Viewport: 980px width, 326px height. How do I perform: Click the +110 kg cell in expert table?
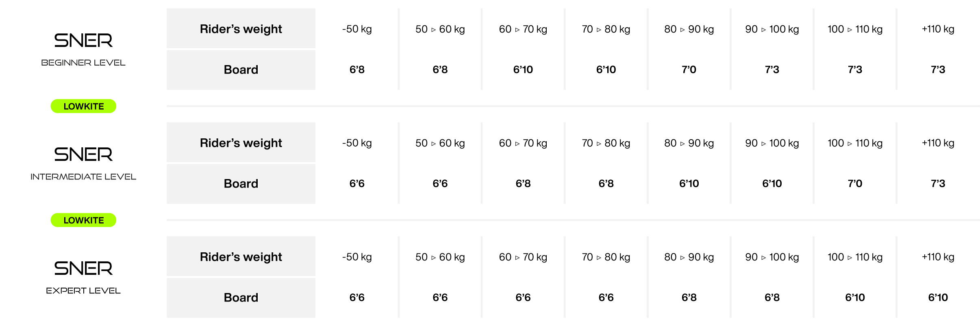938,257
